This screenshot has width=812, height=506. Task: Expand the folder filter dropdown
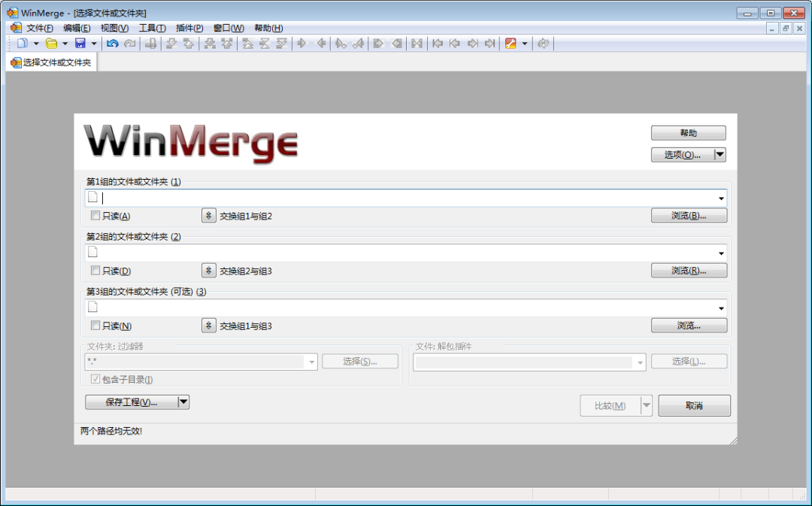tap(312, 362)
